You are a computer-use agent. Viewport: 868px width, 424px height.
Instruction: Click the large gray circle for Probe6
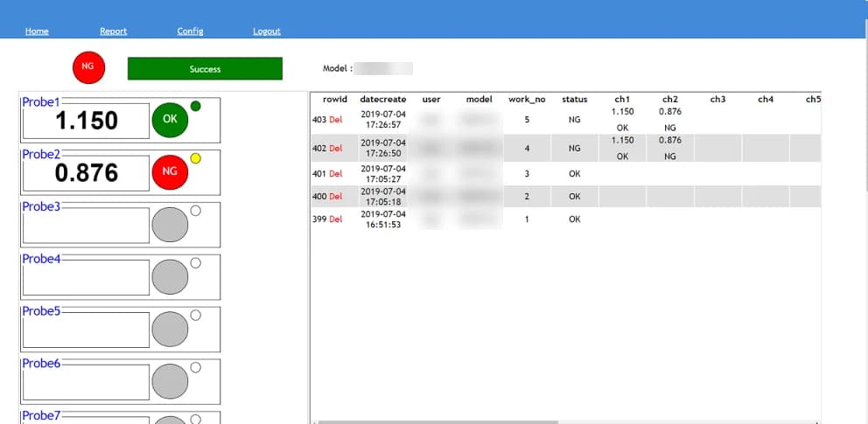(170, 381)
